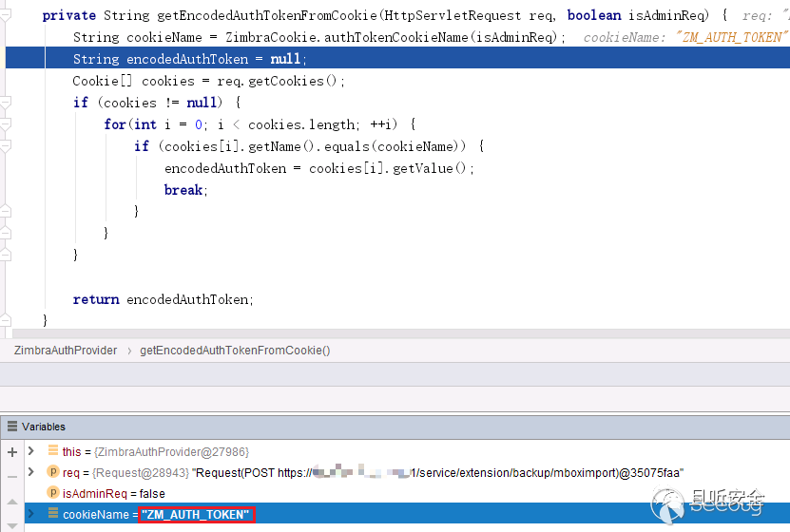
Task: Collapse the method fold marker at 'private String' line
Action: pyautogui.click(x=6, y=15)
